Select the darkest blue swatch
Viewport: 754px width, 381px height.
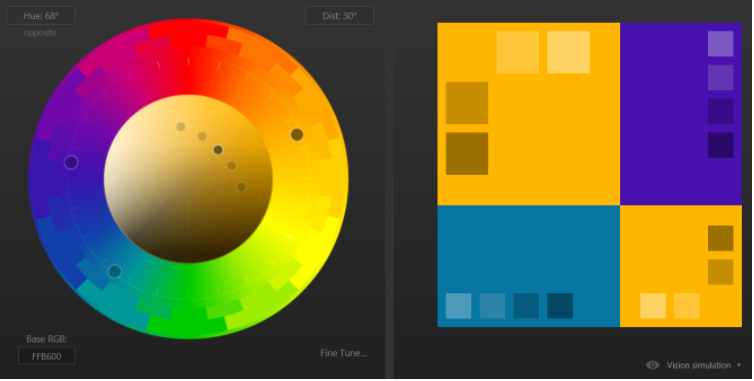pos(560,305)
